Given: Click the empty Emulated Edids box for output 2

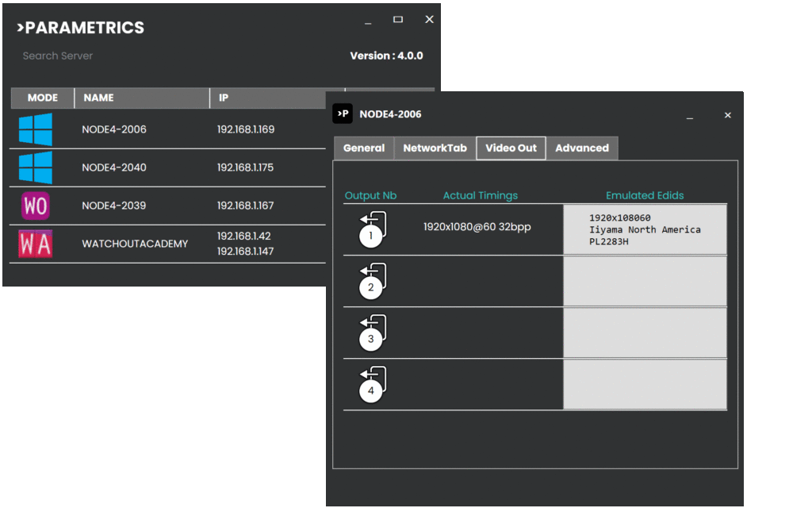Looking at the screenshot, I should tap(645, 281).
